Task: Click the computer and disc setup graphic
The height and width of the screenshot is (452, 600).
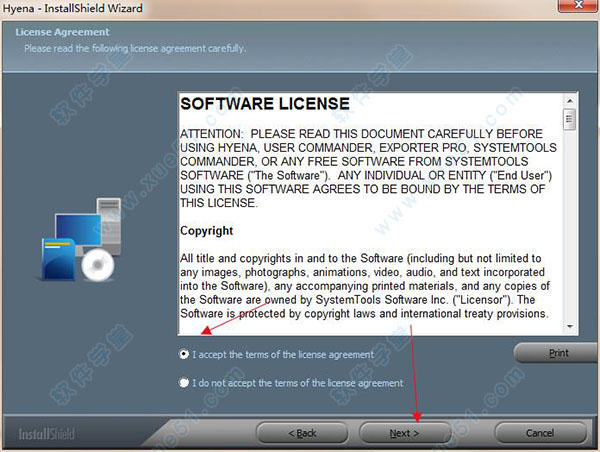Action: tap(85, 240)
